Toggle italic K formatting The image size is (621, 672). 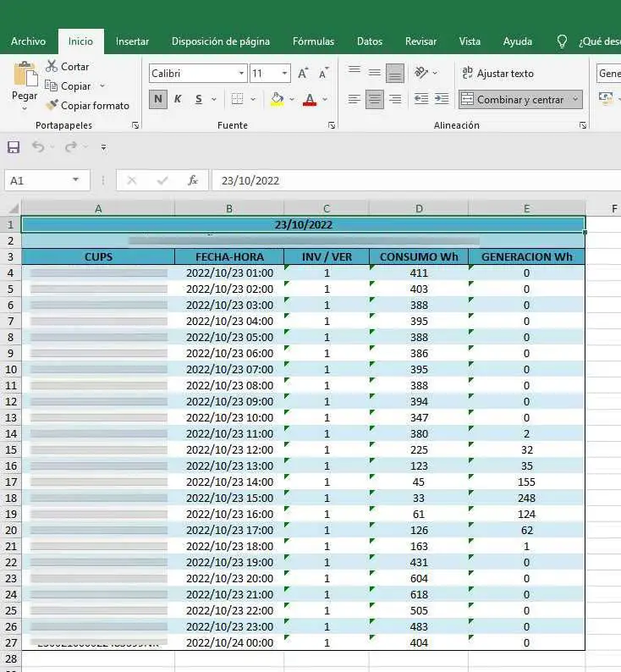178,99
